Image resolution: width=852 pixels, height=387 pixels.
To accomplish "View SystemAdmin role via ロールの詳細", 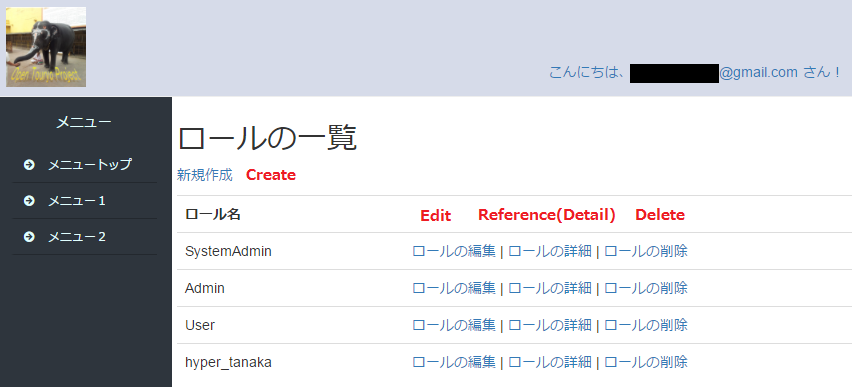I will 550,251.
